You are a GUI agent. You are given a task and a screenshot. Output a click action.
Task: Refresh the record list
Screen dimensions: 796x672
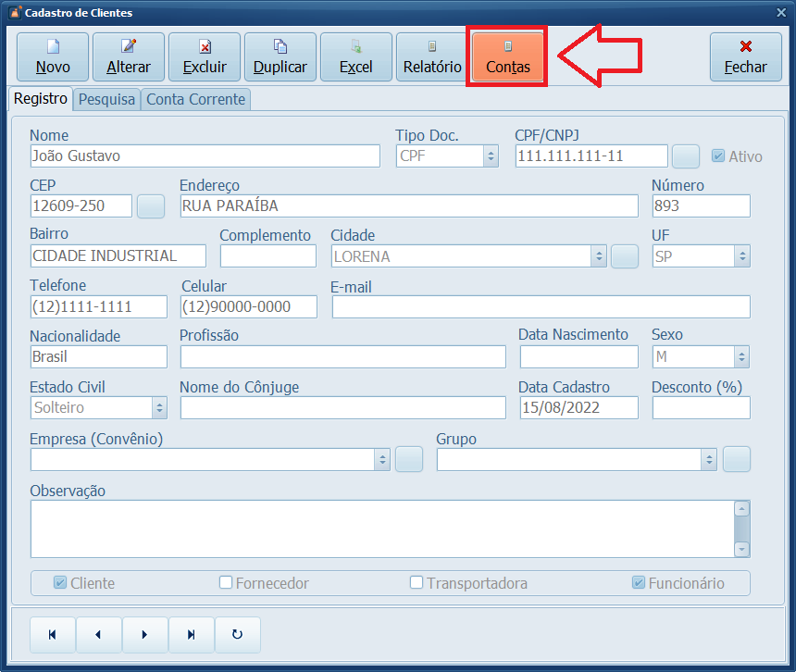238,635
